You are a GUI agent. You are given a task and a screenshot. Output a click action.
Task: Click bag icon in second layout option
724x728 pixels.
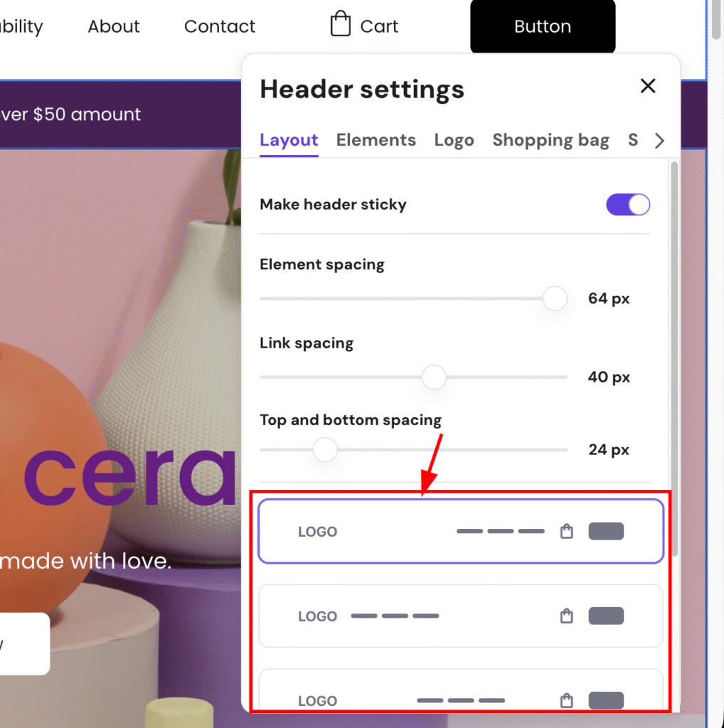pos(566,616)
